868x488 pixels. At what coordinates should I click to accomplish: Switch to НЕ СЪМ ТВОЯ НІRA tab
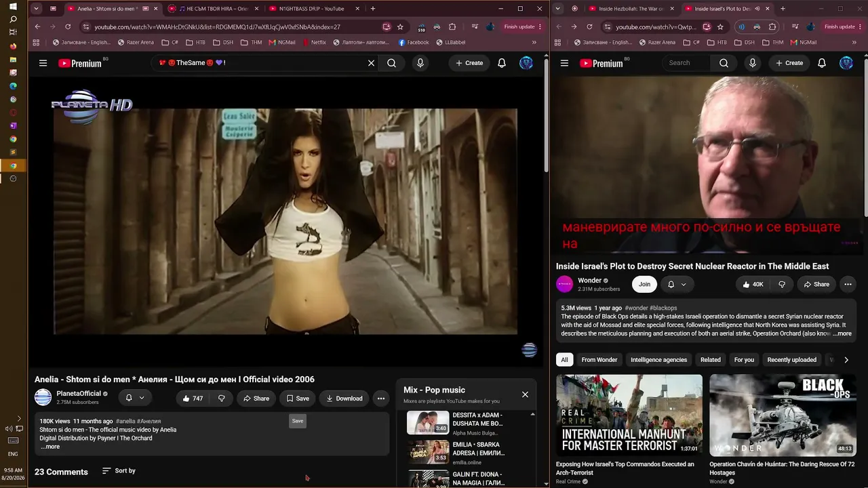click(x=213, y=9)
